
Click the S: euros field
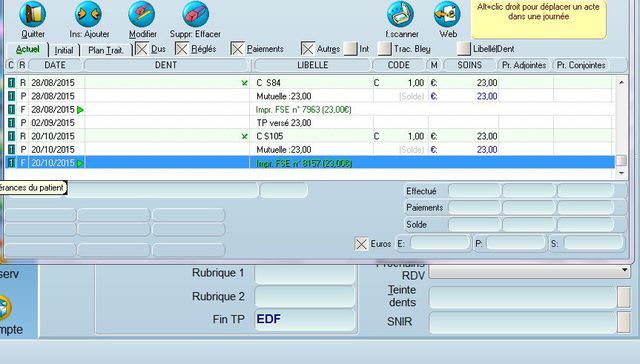pos(594,244)
